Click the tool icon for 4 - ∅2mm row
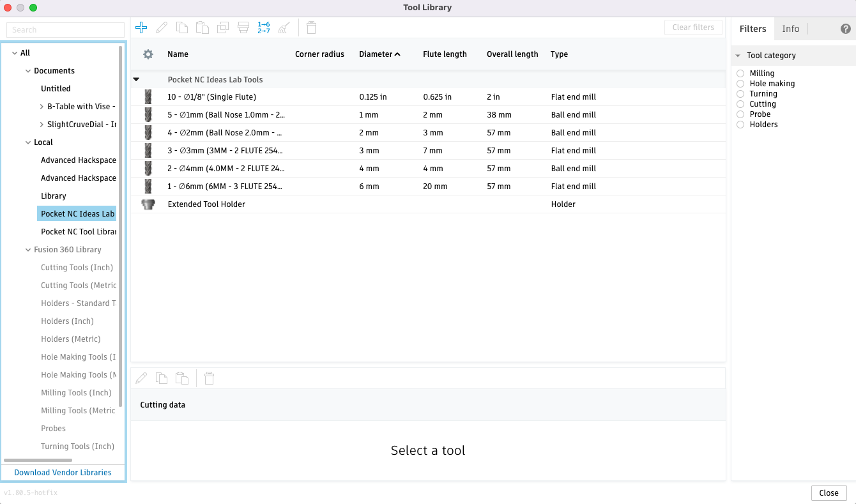Viewport: 856px width, 504px height. point(148,133)
